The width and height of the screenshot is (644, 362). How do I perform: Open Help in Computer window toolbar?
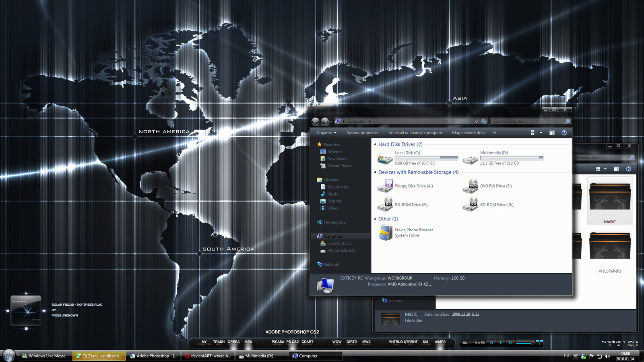564,133
